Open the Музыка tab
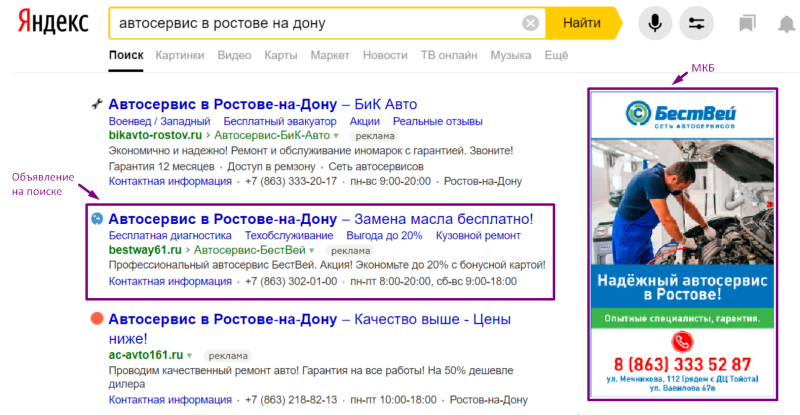Screen dimensions: 800x415 (511, 55)
